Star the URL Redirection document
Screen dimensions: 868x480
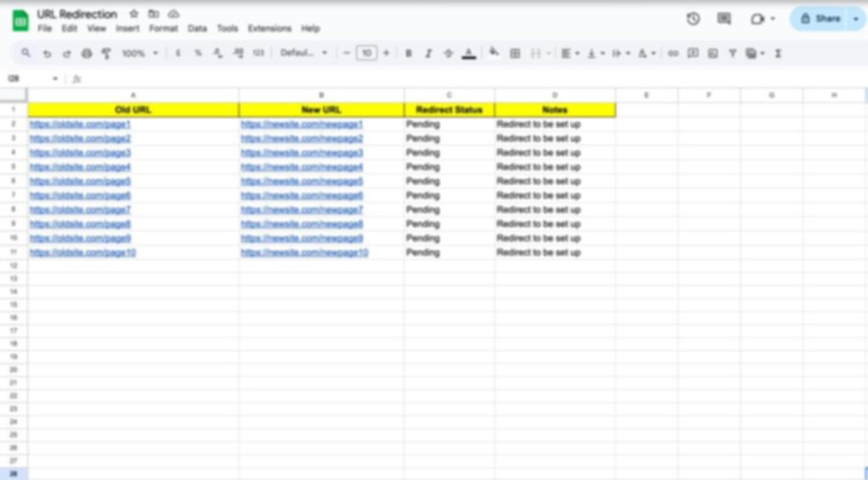click(x=134, y=14)
